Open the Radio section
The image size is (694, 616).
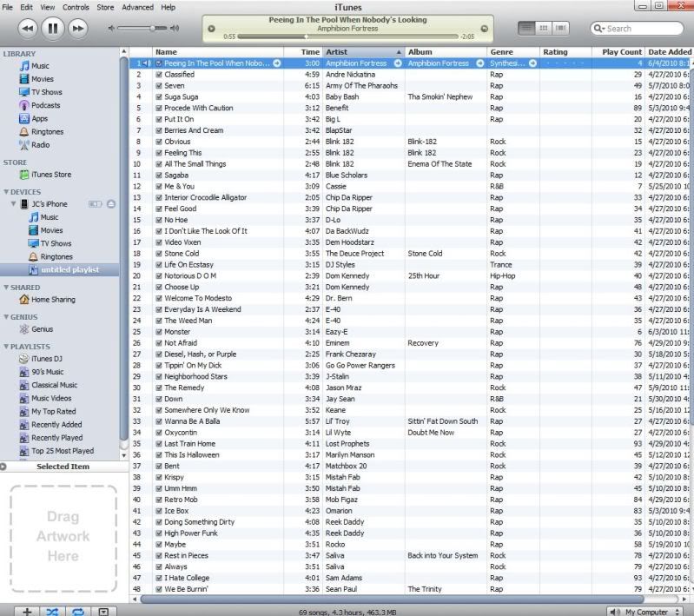click(40, 145)
